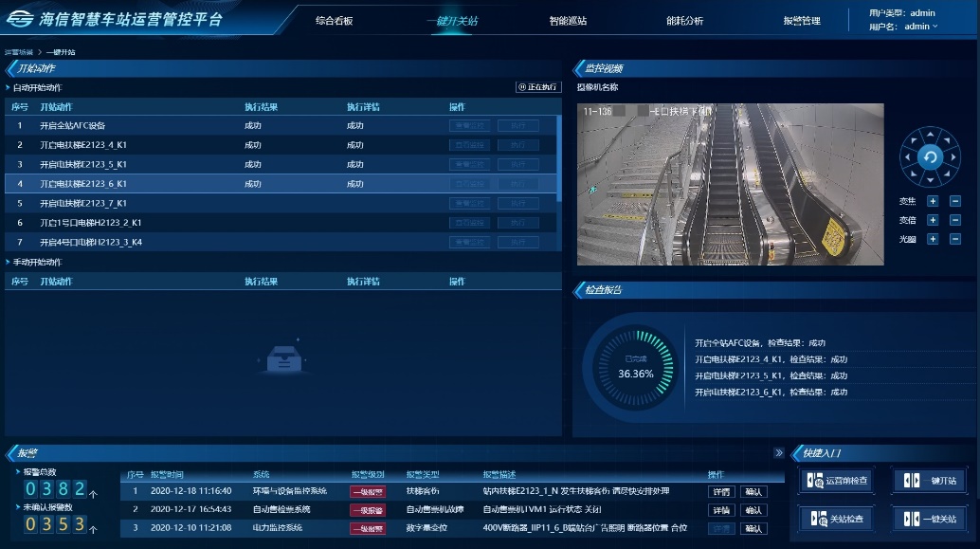
Task: Open the 能耗分析 tab
Action: tap(684, 21)
